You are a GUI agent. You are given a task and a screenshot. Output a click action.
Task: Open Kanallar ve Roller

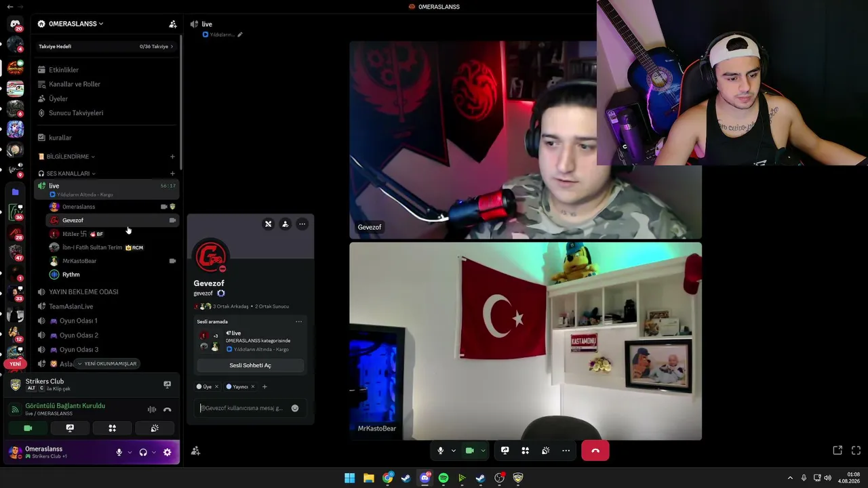(107, 84)
